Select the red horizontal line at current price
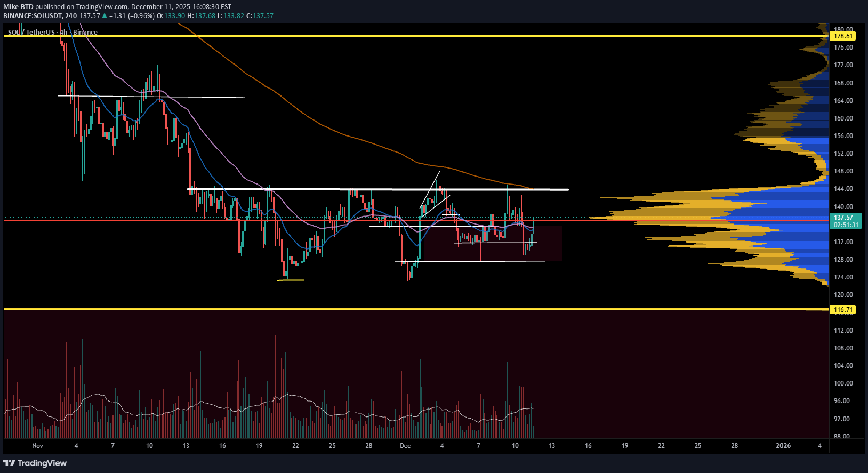This screenshot has width=868, height=473. click(x=160, y=220)
